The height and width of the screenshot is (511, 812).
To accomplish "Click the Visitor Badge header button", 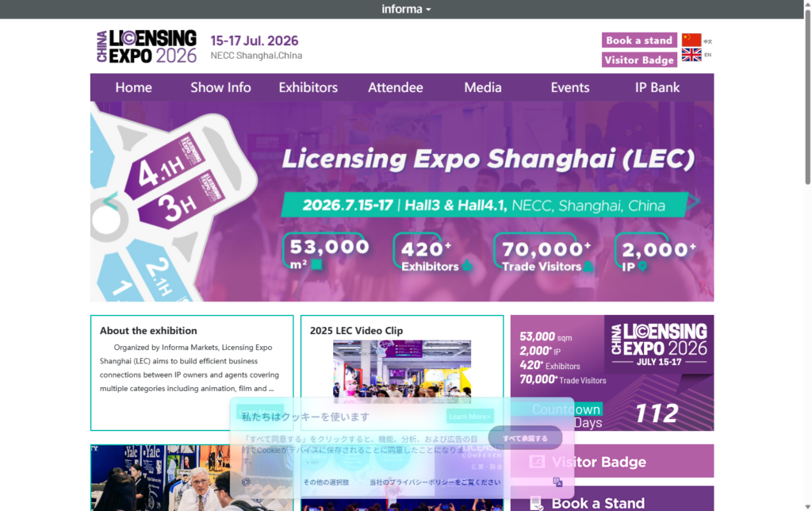I will [638, 60].
